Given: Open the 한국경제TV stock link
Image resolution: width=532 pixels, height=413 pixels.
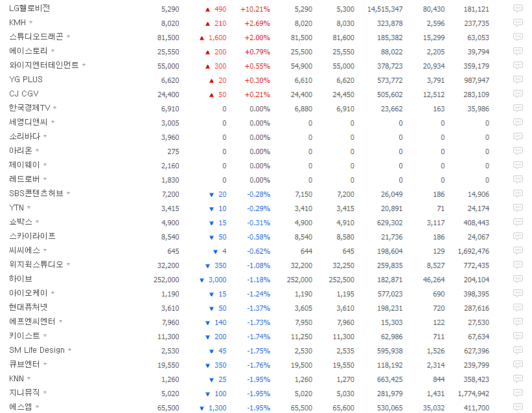Looking at the screenshot, I should [x=30, y=108].
